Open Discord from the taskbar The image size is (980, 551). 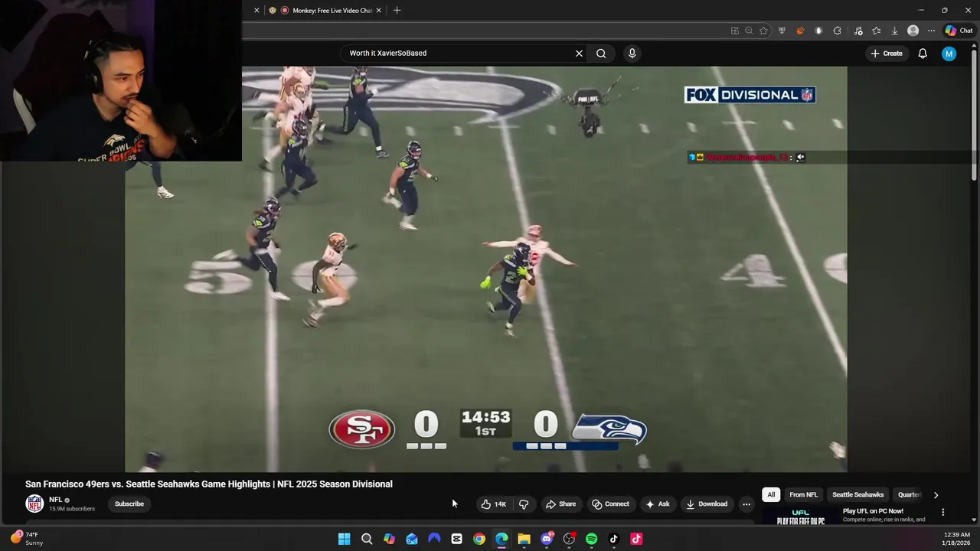click(547, 539)
